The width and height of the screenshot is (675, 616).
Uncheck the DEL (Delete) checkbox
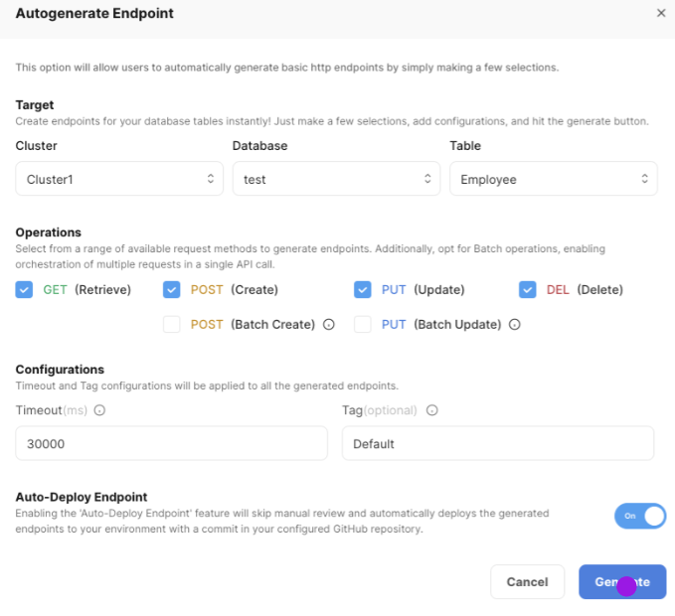(x=528, y=290)
